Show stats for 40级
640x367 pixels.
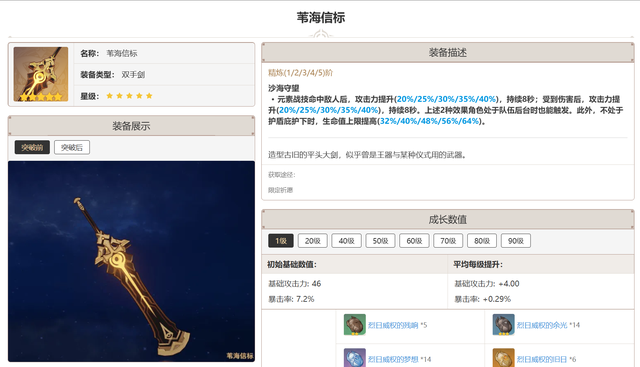(x=347, y=241)
